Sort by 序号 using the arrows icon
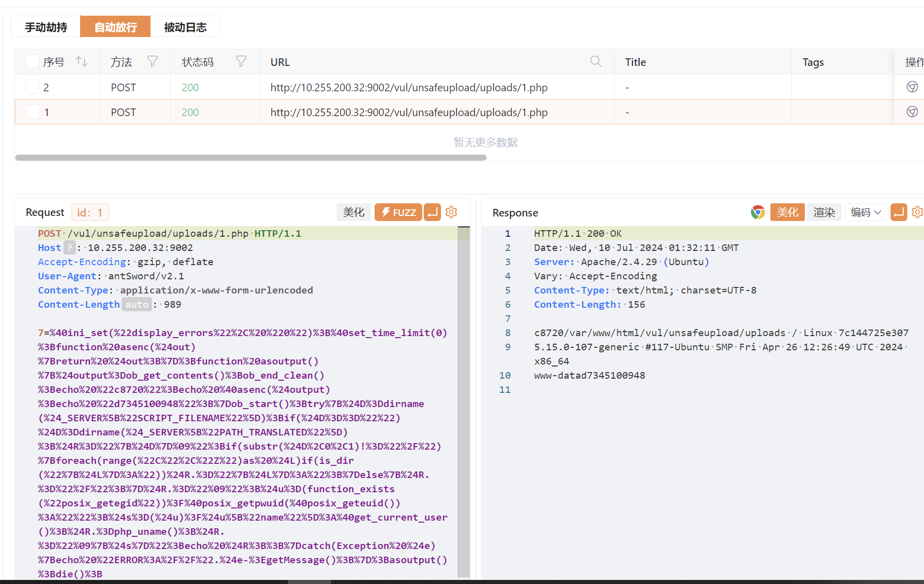Image resolution: width=924 pixels, height=584 pixels. (82, 62)
